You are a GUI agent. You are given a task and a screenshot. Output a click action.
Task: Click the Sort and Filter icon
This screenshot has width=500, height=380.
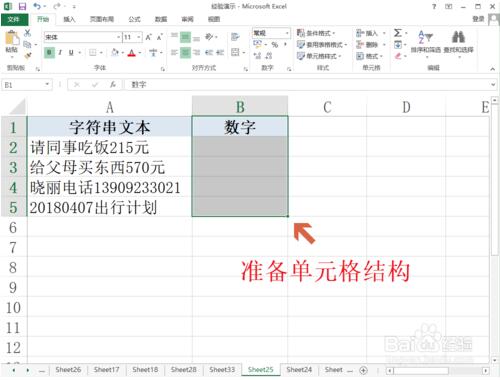coord(425,37)
